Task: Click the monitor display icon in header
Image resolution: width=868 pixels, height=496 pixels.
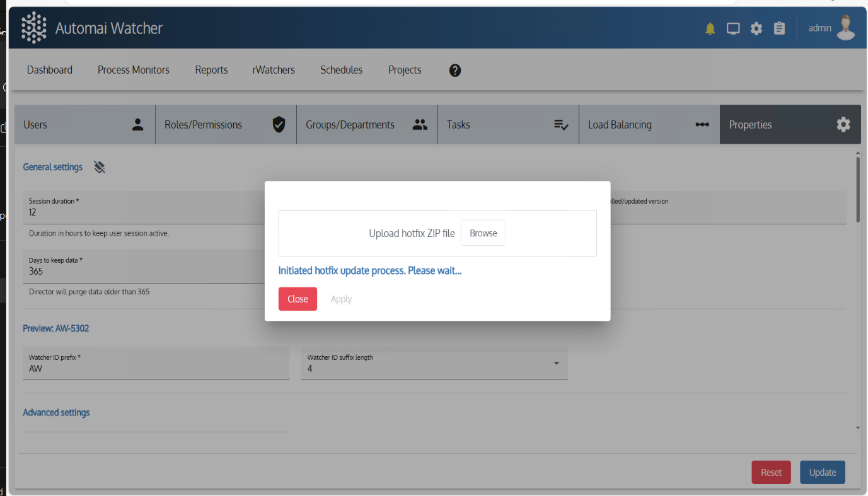Action: pyautogui.click(x=733, y=28)
